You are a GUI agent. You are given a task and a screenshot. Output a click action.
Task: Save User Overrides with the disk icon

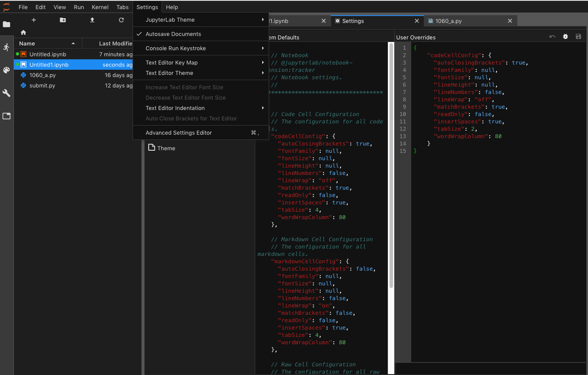coord(578,37)
